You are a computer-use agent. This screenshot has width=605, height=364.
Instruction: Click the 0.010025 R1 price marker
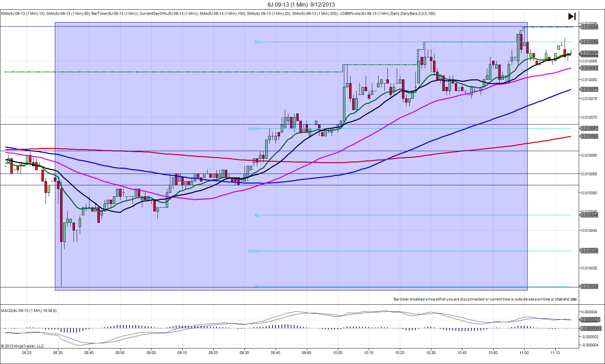[589, 286]
